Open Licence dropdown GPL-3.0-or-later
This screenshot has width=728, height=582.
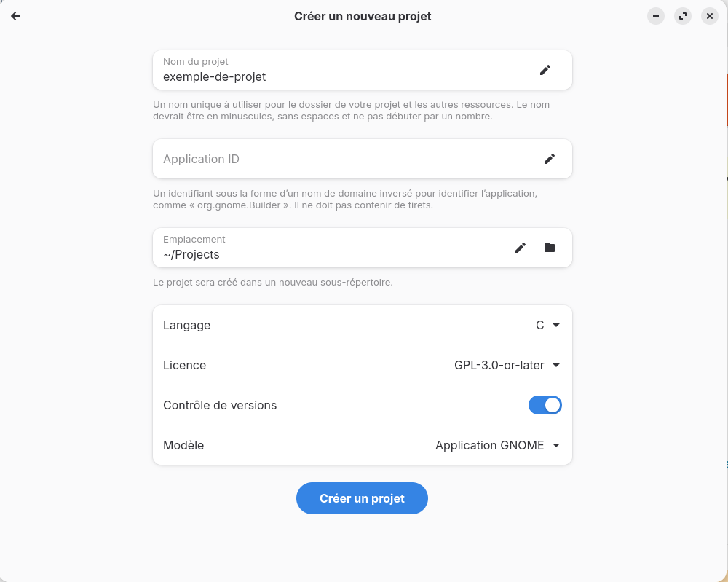click(507, 365)
